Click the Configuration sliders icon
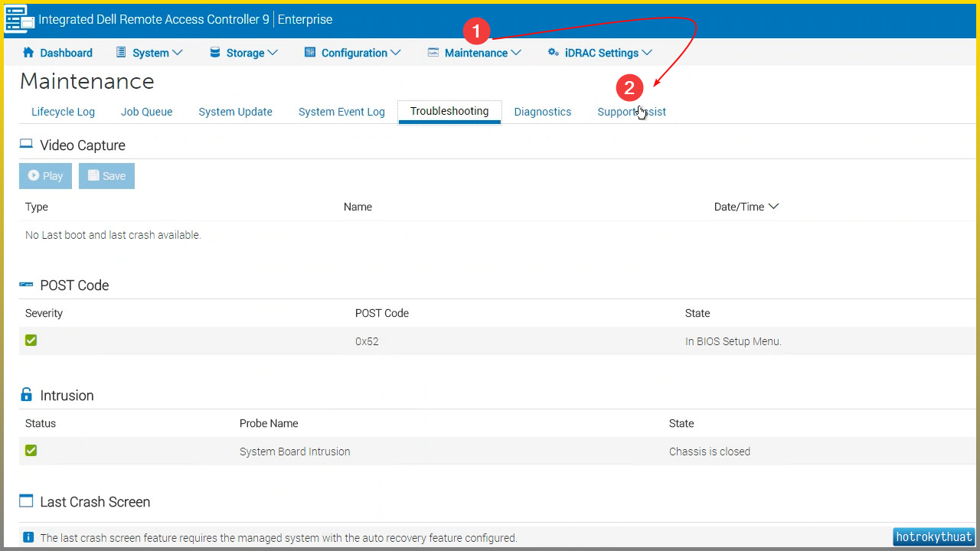 310,53
